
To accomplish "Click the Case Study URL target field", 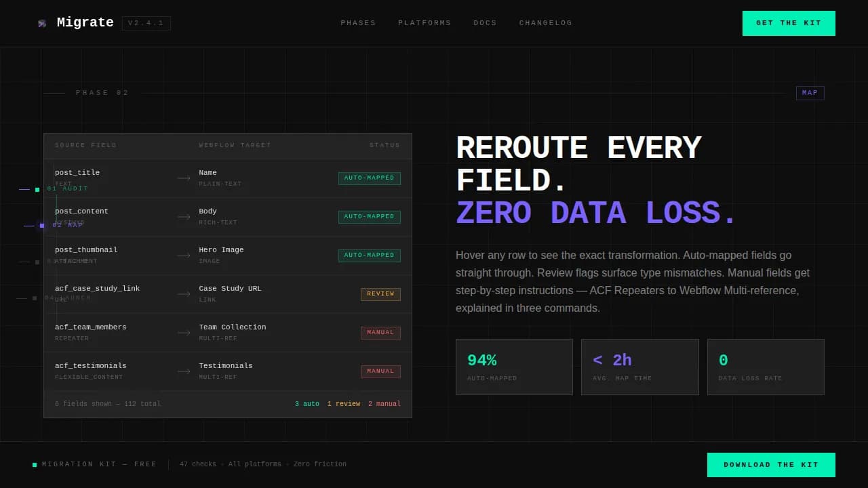I will [230, 289].
